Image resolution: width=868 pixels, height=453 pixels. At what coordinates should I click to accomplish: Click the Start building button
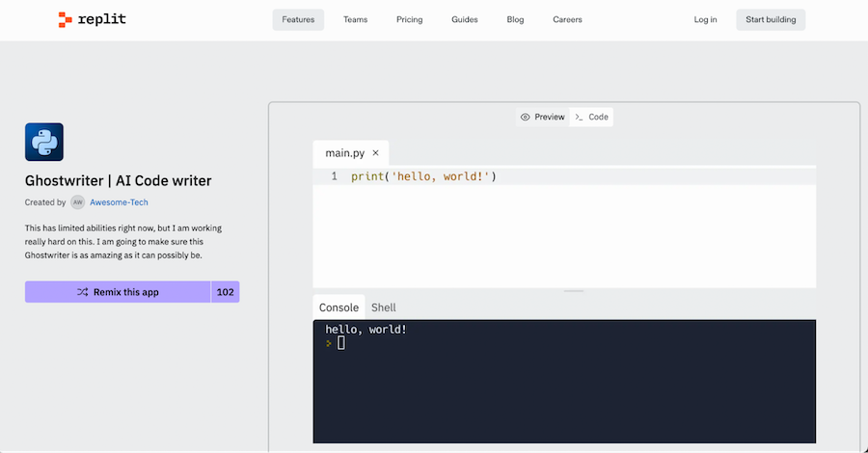click(x=771, y=20)
